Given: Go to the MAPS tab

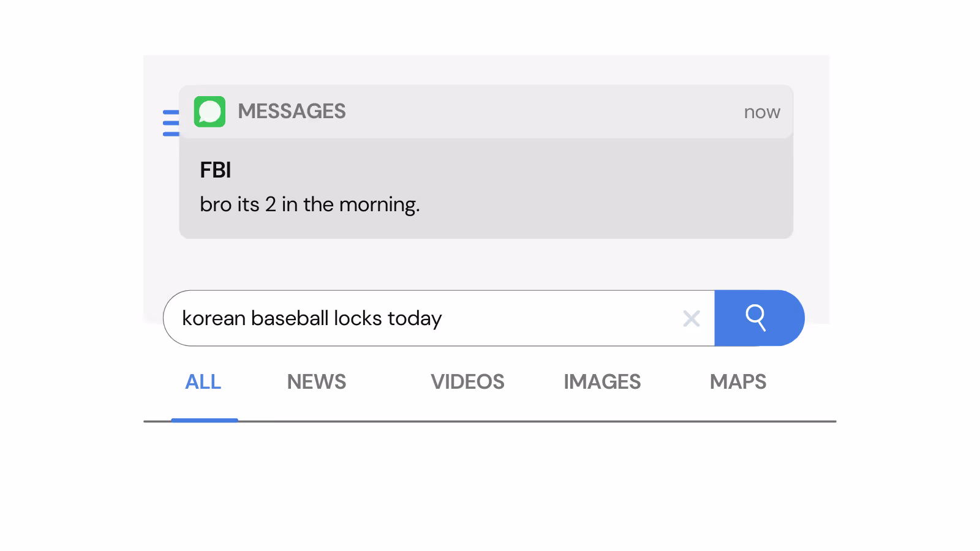Looking at the screenshot, I should [x=737, y=382].
